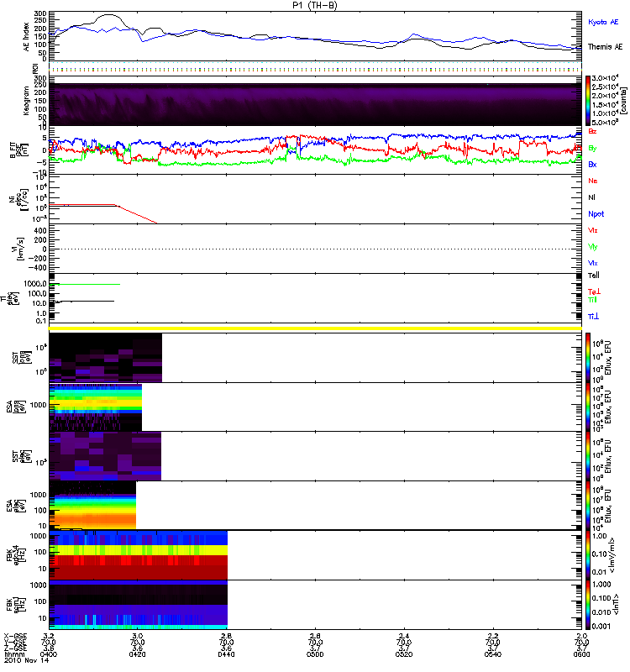Select the red "Te⊥" legend label
The image size is (630, 672).
click(594, 291)
